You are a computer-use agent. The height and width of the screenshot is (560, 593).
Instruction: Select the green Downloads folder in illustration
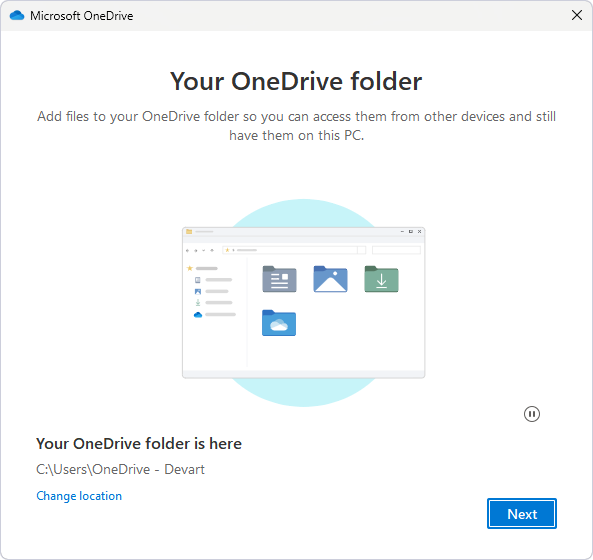point(381,279)
